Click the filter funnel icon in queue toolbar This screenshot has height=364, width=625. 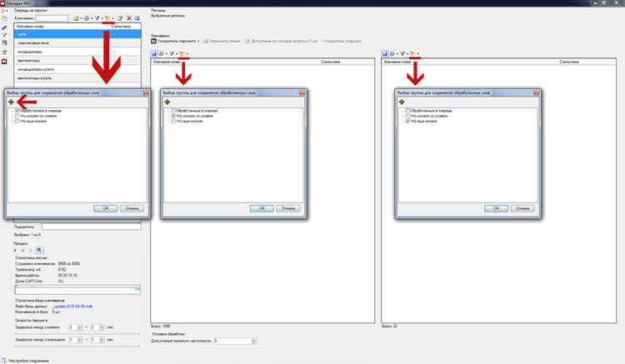(x=97, y=18)
